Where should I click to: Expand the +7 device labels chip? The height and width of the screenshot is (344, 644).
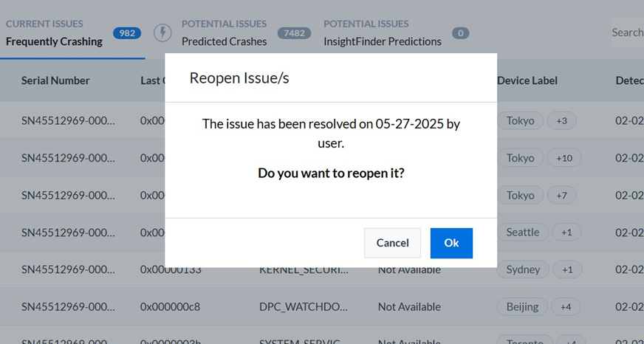[x=561, y=195]
